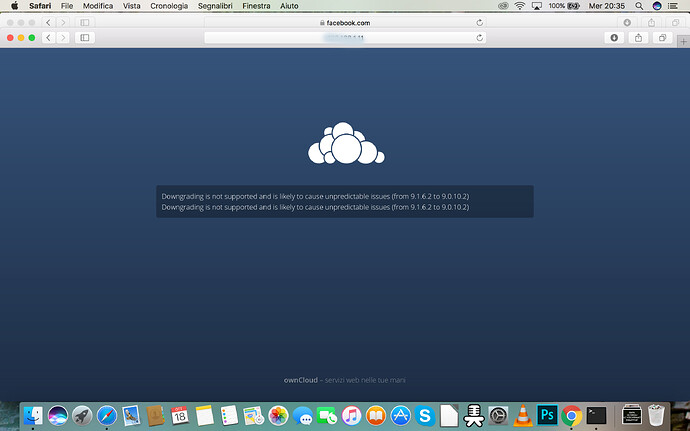Open Launchpad in the Dock
Image resolution: width=690 pixels, height=431 pixels.
pyautogui.click(x=82, y=415)
